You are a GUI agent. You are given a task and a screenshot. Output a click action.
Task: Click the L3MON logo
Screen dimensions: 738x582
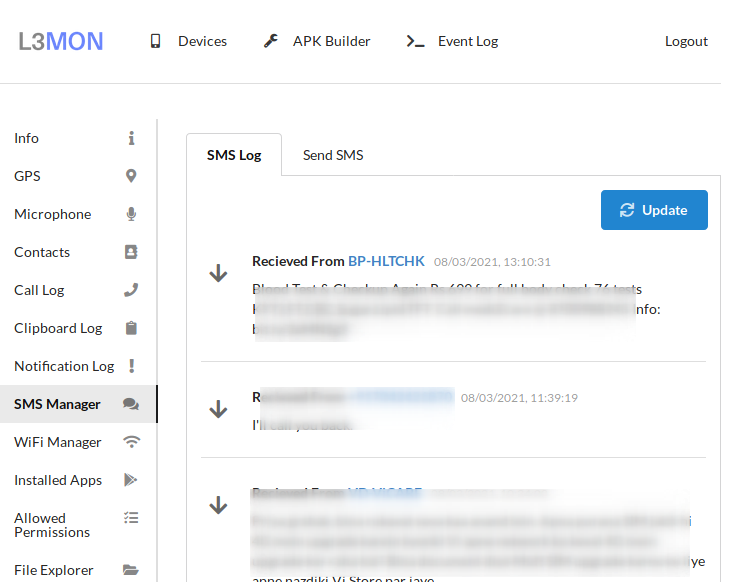60,41
